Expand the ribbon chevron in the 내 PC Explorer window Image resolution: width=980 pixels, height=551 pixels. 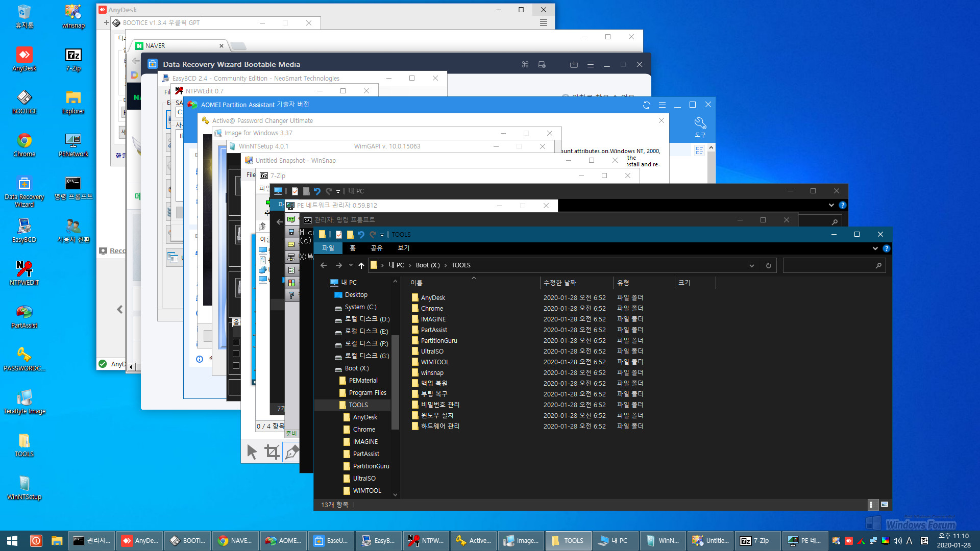click(x=831, y=205)
